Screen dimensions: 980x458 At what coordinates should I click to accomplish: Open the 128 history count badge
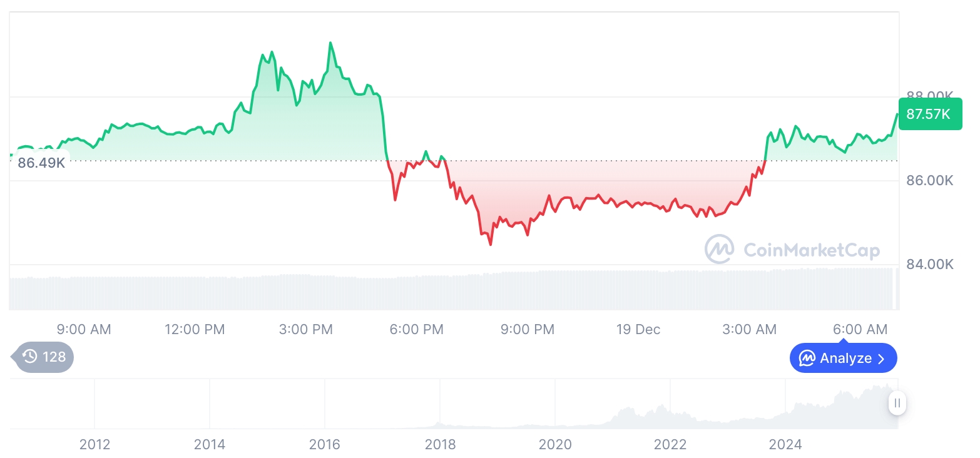[44, 357]
